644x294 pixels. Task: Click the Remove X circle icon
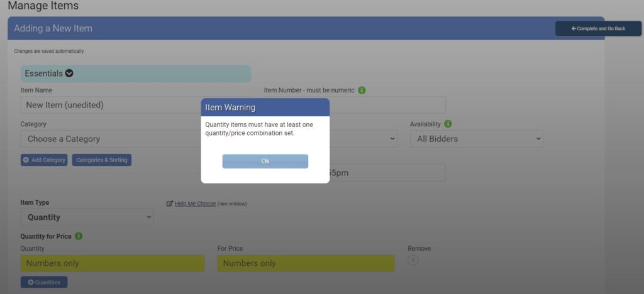413,260
